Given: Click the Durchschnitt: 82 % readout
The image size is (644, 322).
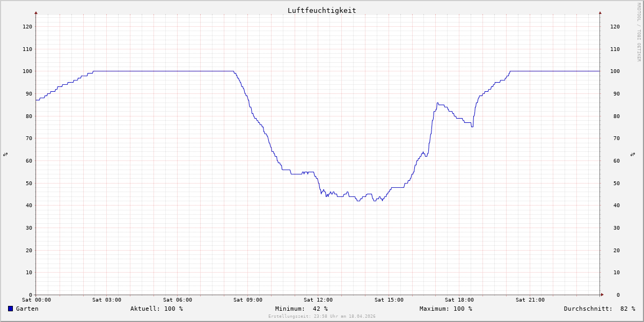Looking at the screenshot, I should point(599,309).
